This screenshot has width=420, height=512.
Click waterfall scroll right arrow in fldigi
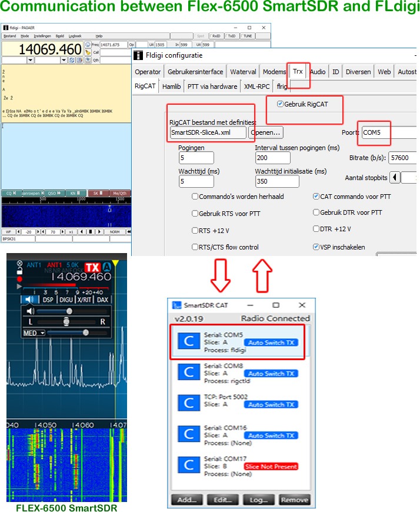pos(99,232)
